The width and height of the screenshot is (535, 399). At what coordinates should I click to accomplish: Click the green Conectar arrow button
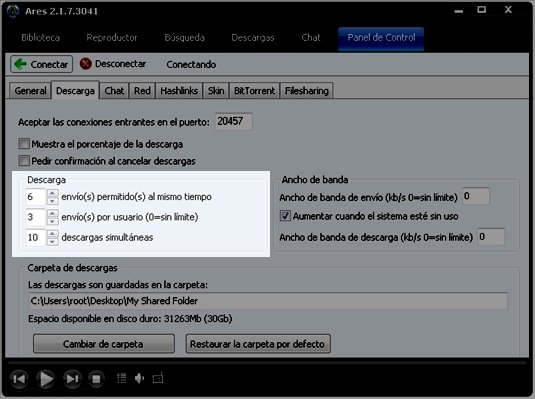[x=41, y=64]
